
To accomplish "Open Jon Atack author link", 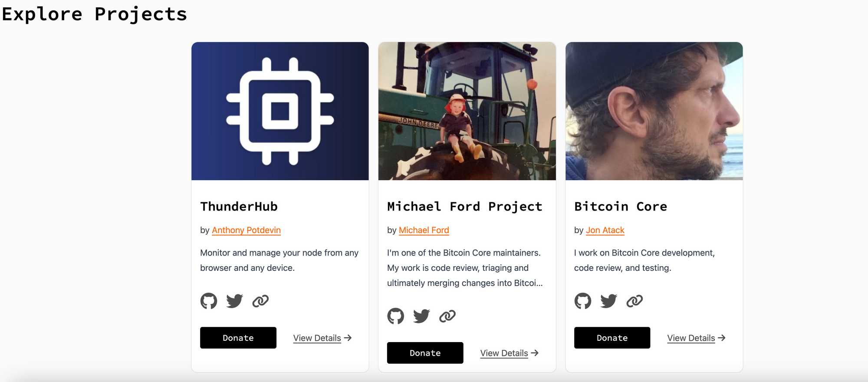I will (x=605, y=230).
